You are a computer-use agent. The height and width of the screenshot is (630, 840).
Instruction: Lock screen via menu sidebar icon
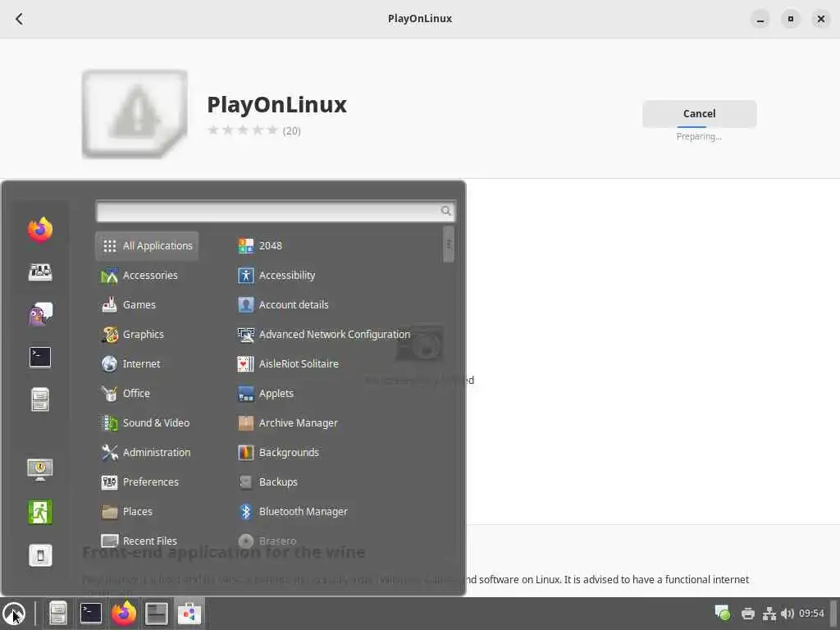pos(40,469)
